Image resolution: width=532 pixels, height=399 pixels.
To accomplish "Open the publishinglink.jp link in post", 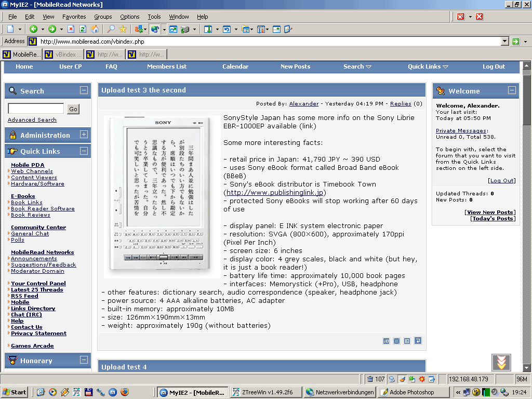I will point(275,192).
